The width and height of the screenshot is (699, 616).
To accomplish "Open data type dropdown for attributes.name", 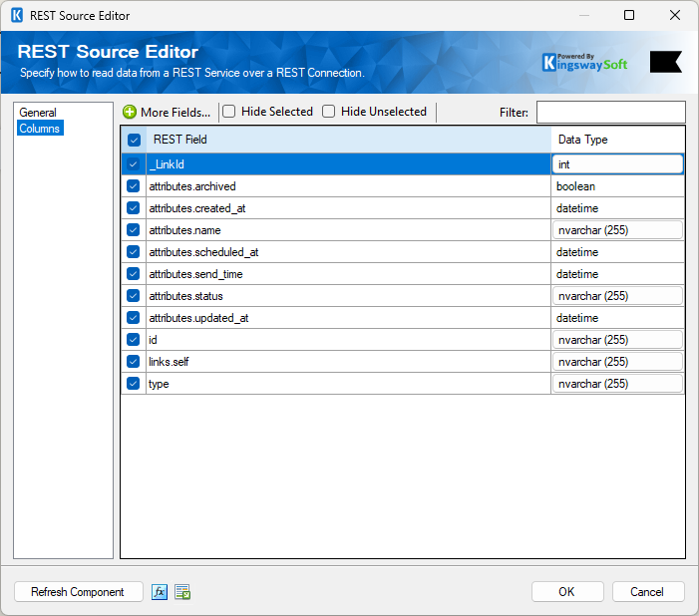I will coord(617,230).
